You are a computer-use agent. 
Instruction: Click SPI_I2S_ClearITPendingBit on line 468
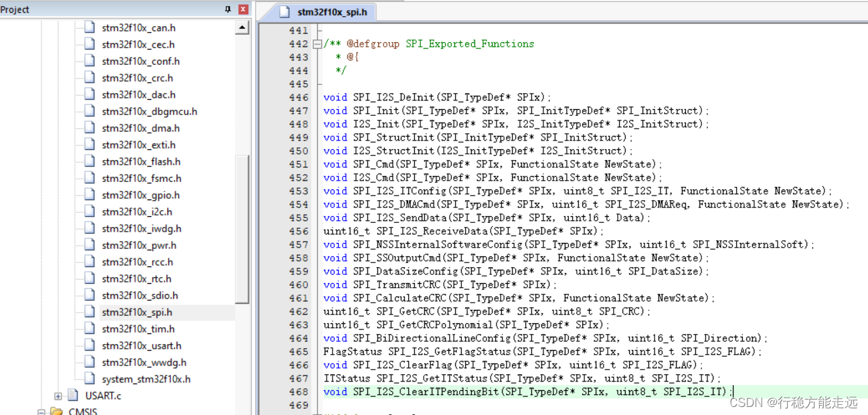tap(426, 392)
